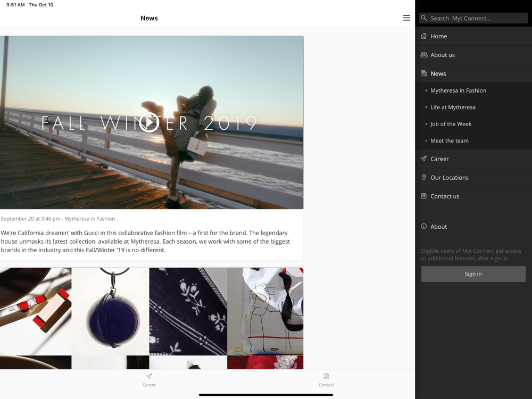
Task: Go to Home in the sidebar
Action: tap(473, 36)
